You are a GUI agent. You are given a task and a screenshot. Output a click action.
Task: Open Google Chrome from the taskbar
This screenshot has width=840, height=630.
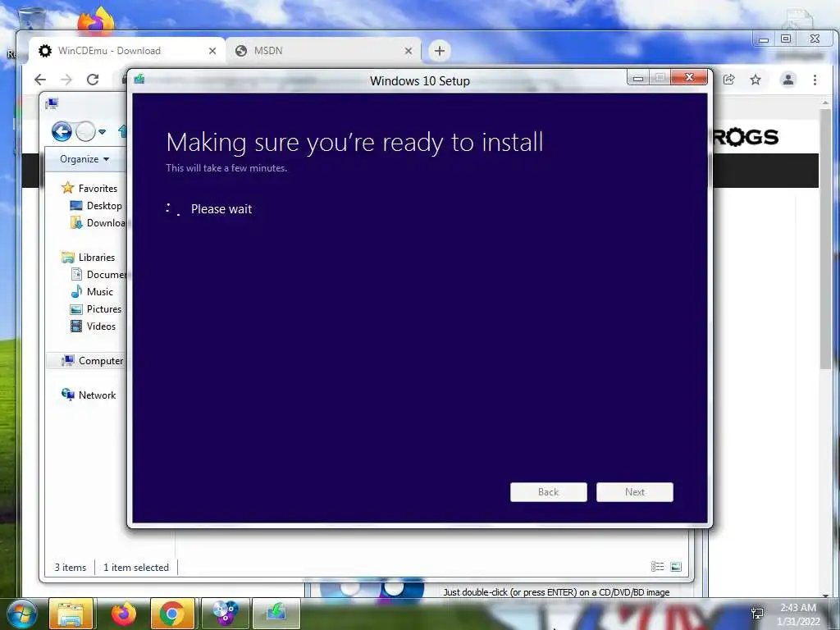[171, 614]
